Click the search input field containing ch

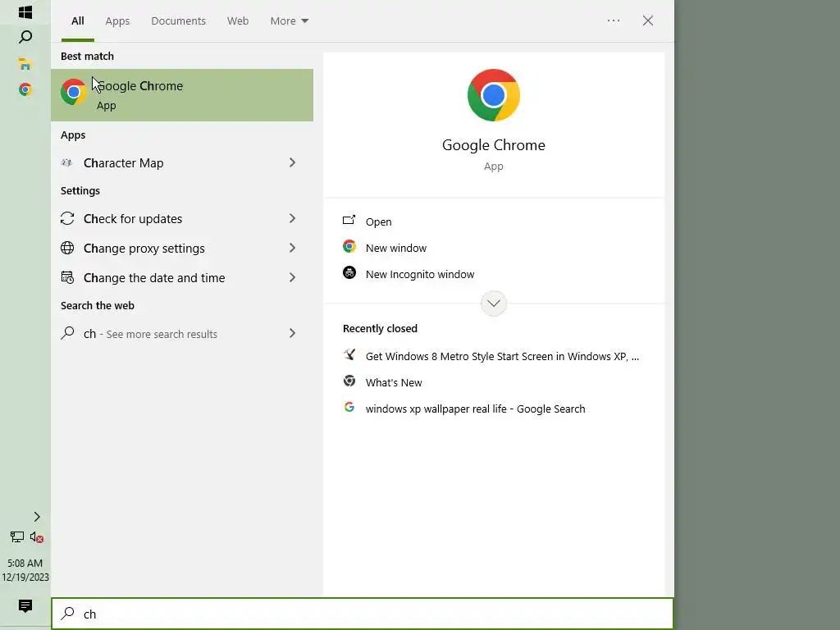(362, 614)
